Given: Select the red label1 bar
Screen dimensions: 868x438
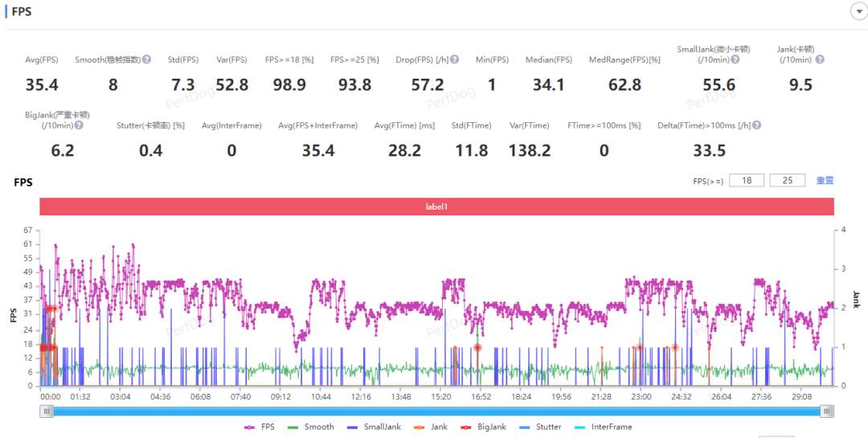Looking at the screenshot, I should pos(436,206).
